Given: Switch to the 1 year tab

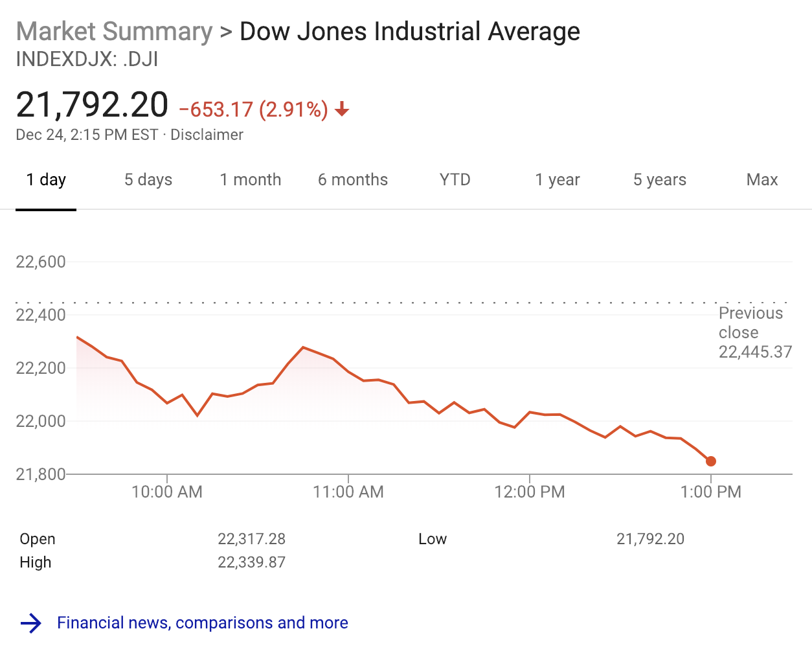Looking at the screenshot, I should pyautogui.click(x=558, y=180).
